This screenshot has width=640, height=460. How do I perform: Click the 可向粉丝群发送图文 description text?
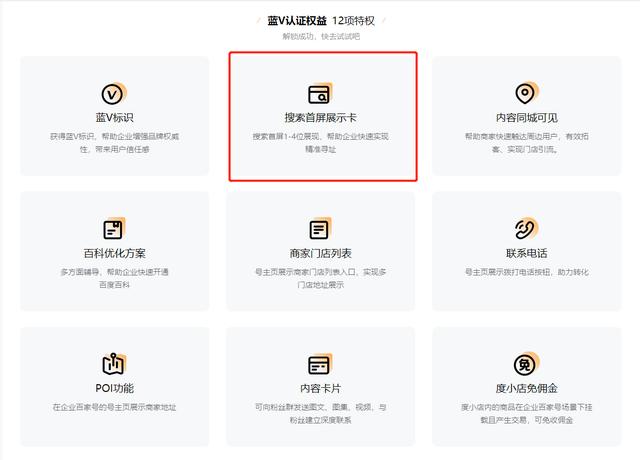point(320,413)
